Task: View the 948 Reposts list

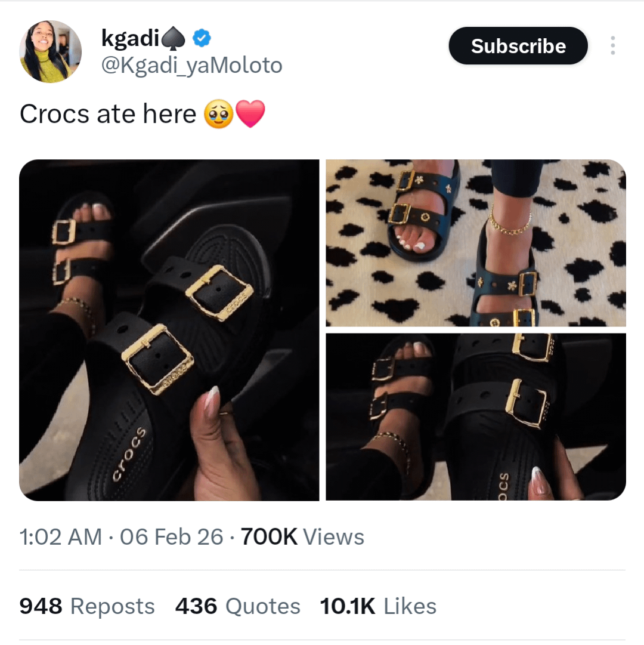Action: (x=87, y=606)
